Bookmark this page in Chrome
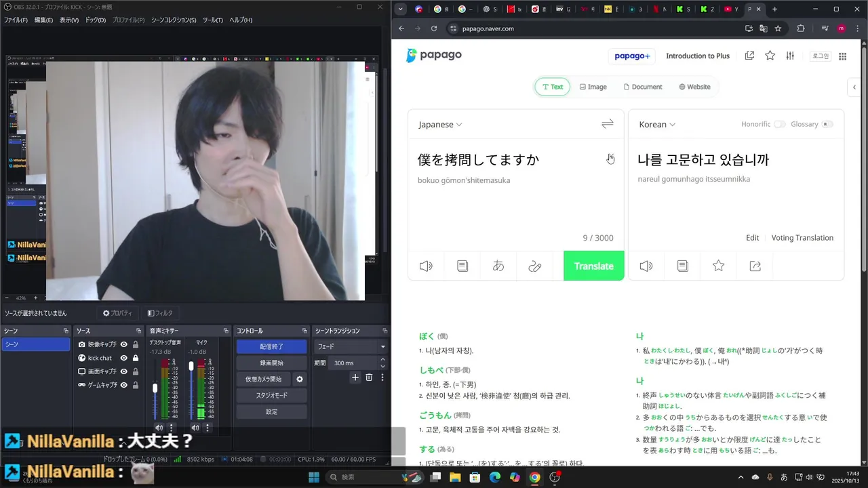 778,28
